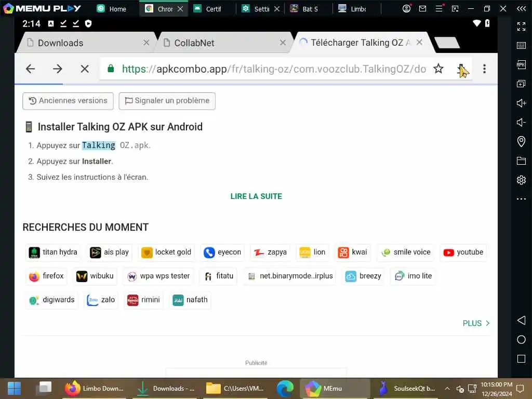Open rimini trending search

click(x=143, y=300)
